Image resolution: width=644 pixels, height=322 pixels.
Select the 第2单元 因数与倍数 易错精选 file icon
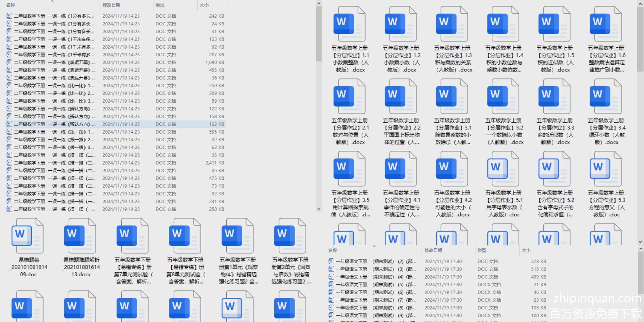pyautogui.click(x=290, y=236)
